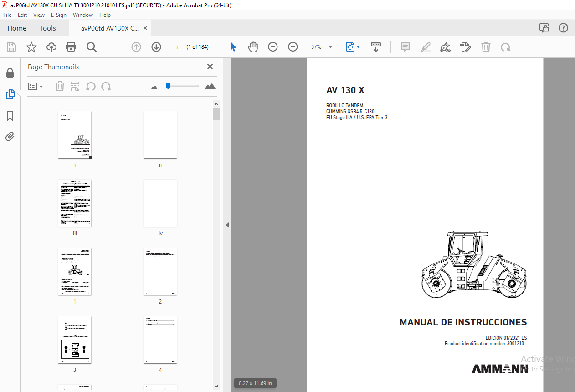Click the AV 130 X title text
The width and height of the screenshot is (575, 392).
pyautogui.click(x=345, y=90)
